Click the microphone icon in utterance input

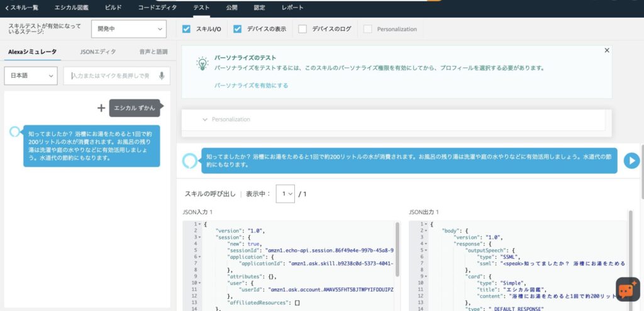tap(162, 76)
